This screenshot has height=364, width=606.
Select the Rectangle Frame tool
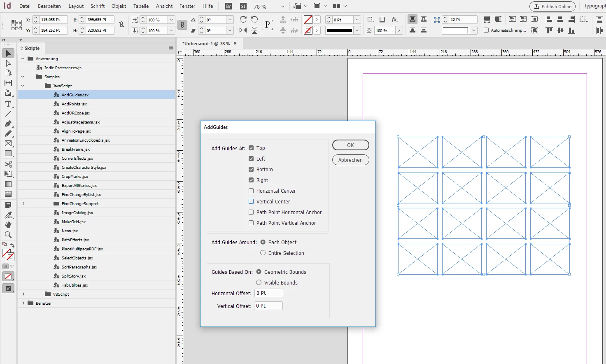tap(8, 143)
